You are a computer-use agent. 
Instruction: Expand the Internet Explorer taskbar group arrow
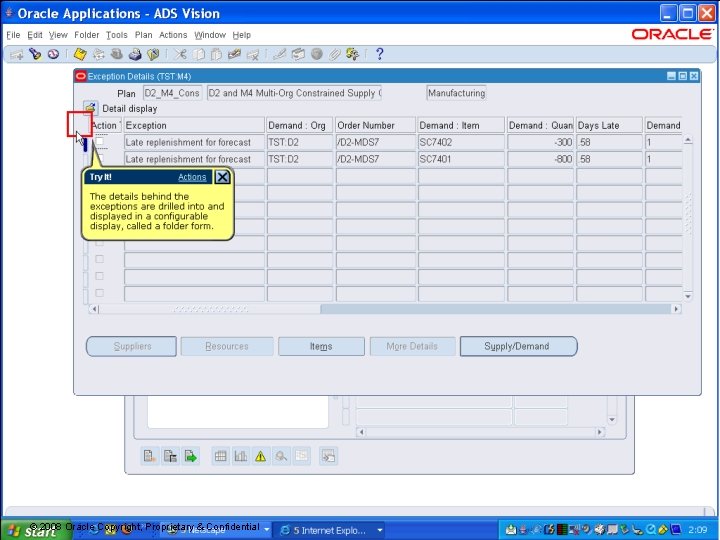(380, 530)
